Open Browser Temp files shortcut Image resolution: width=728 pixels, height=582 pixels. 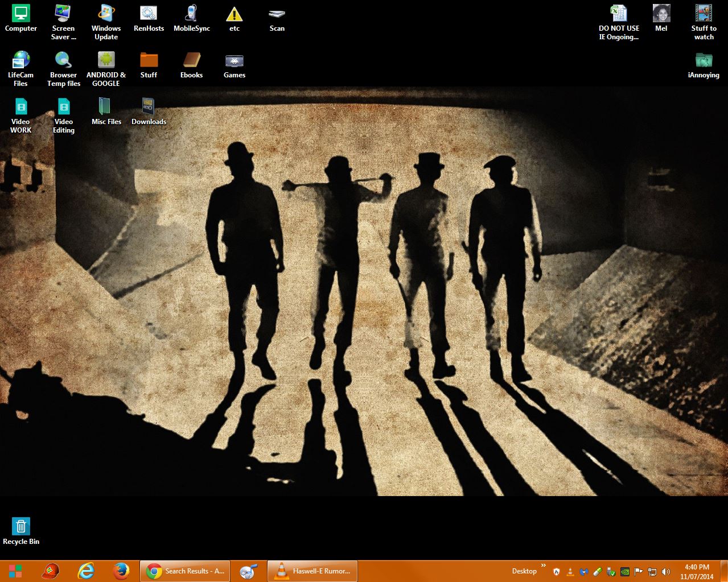coord(63,69)
